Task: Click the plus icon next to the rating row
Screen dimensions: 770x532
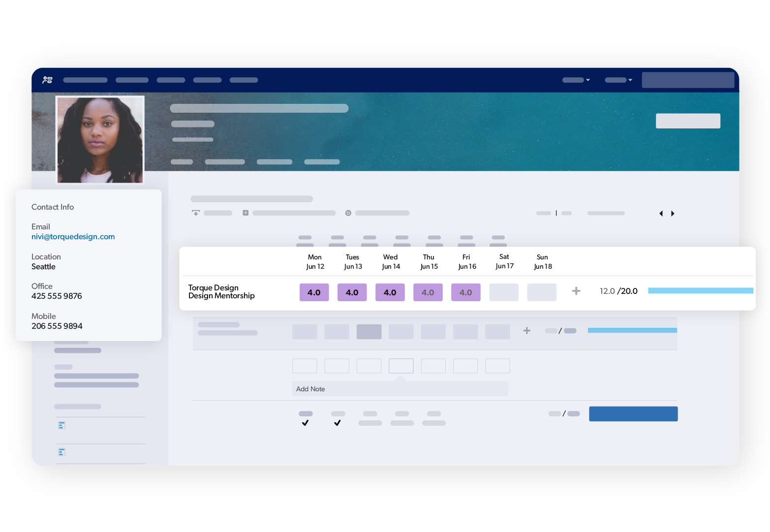Action: coord(576,291)
